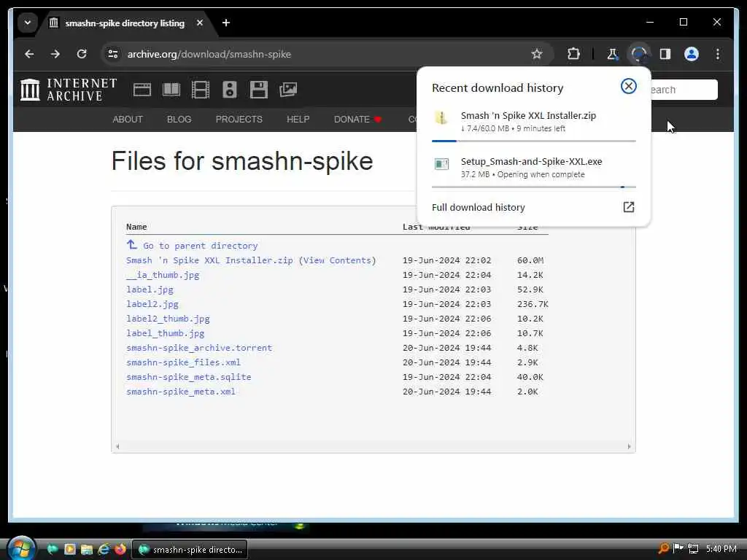Open label2.jpg file link
Screen dimensions: 747x560
pyautogui.click(x=152, y=304)
